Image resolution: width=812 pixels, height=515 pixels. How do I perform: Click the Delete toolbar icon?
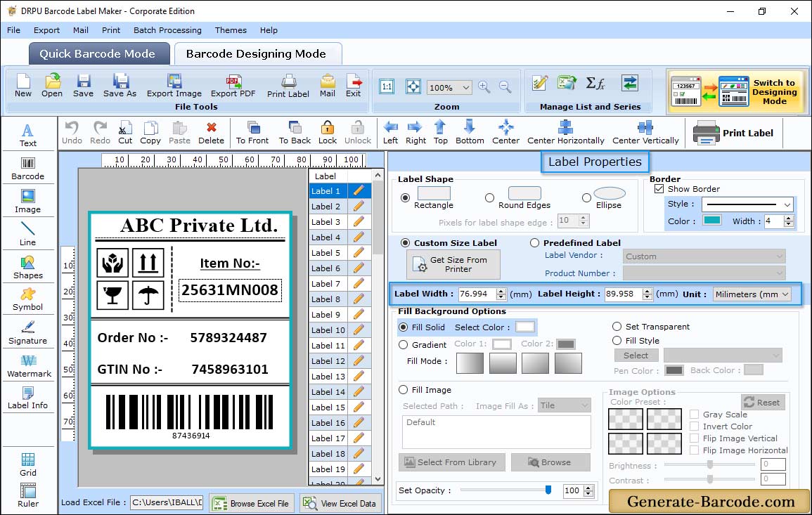coord(212,133)
